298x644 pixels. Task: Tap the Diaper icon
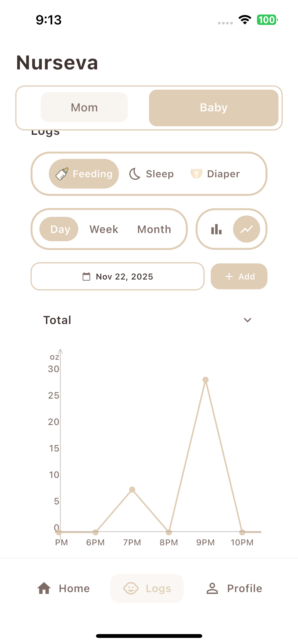coord(196,174)
